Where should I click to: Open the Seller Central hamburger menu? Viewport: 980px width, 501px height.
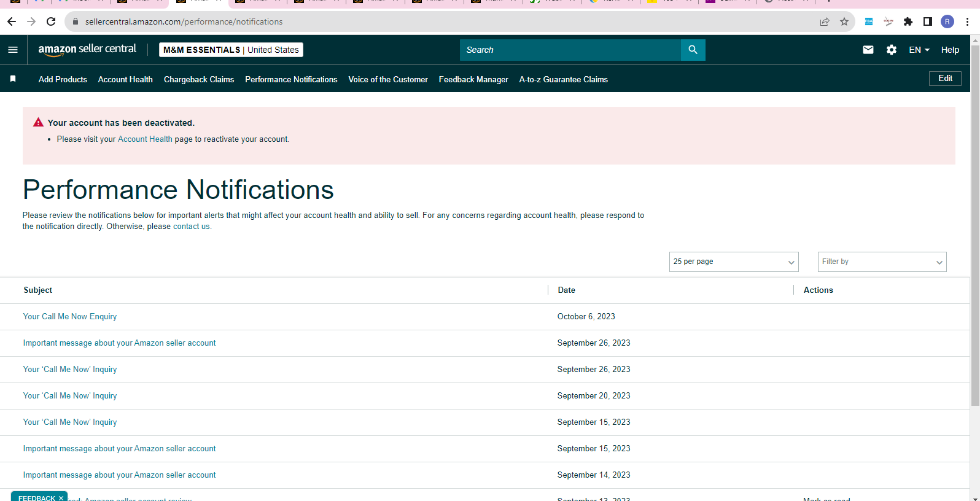tap(13, 50)
